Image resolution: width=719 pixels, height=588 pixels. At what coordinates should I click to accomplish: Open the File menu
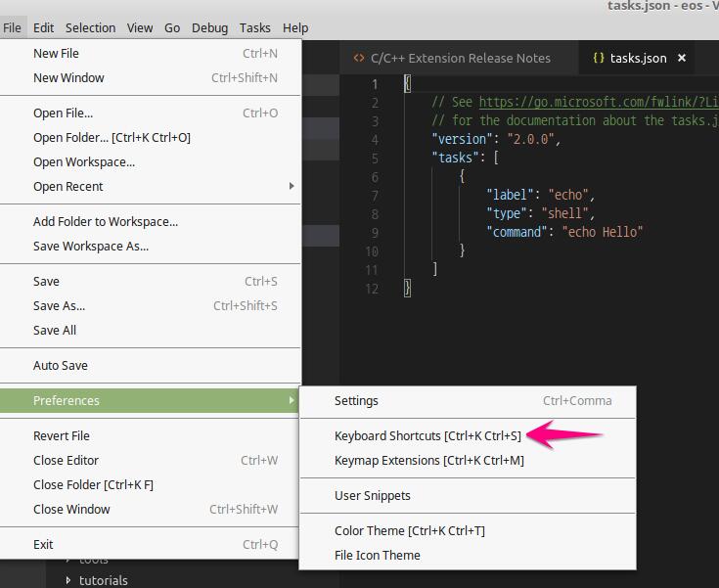[x=12, y=28]
